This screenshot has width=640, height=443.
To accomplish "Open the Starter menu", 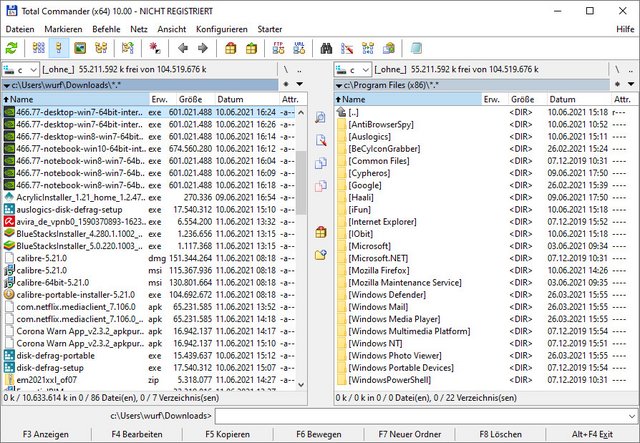I will [x=270, y=29].
